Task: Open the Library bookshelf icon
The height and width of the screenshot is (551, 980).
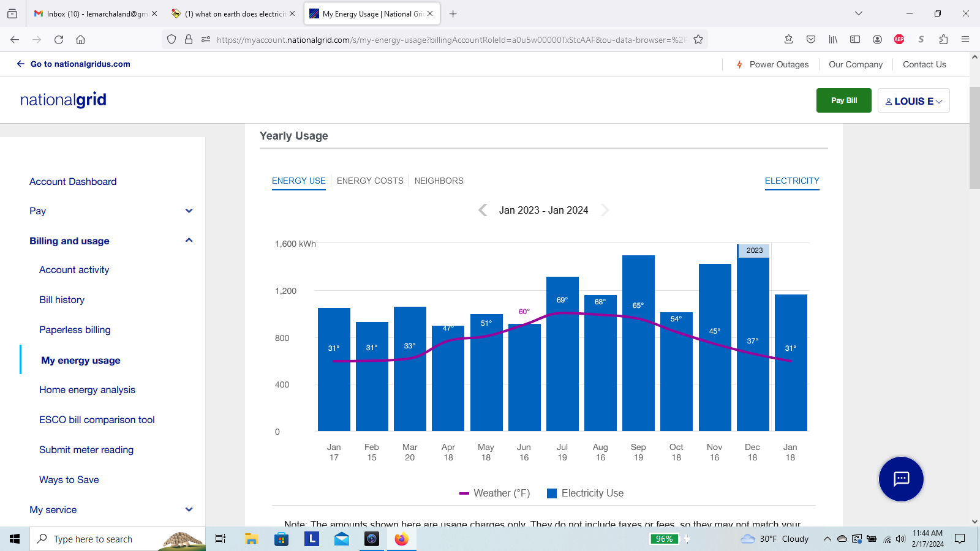Action: point(833,39)
